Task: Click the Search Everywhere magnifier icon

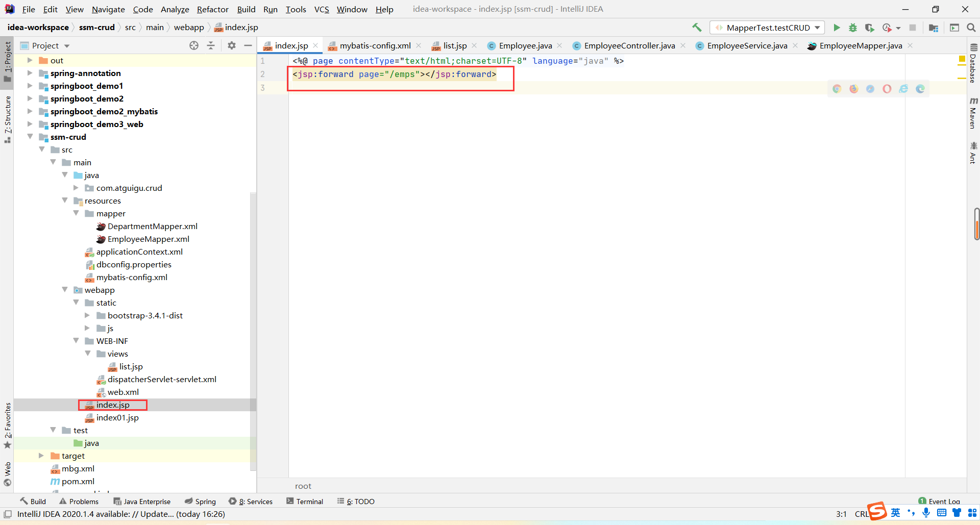Action: [x=971, y=28]
